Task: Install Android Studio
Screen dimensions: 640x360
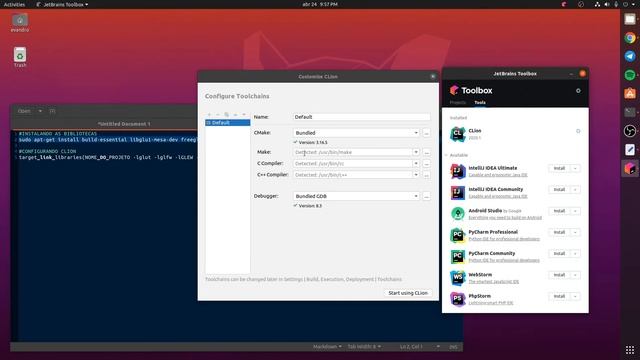Action: pos(559,211)
